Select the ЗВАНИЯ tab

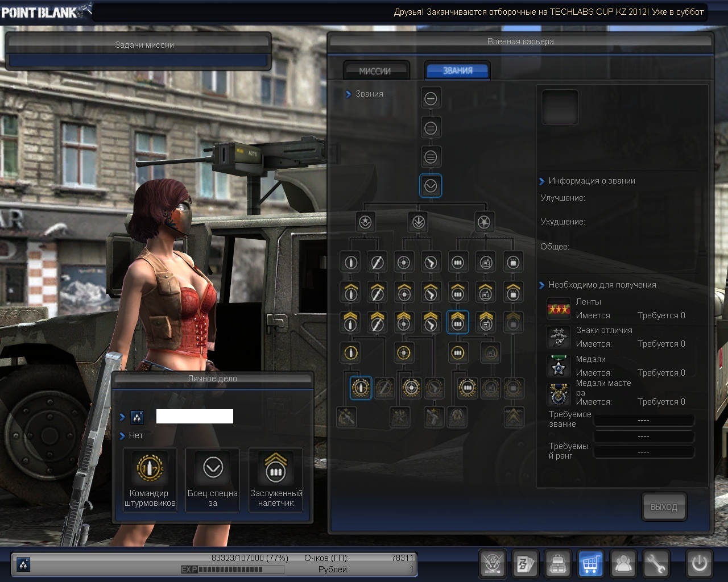tap(457, 70)
